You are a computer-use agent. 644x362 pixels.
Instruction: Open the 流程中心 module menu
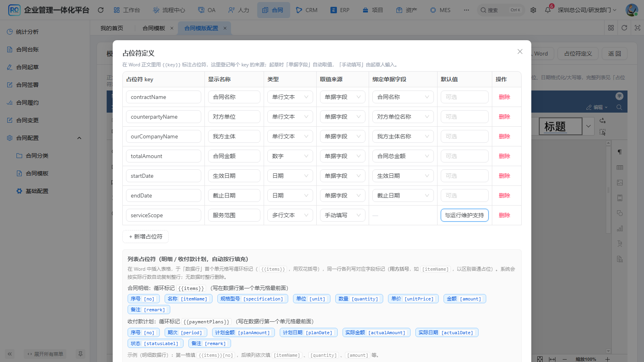click(169, 10)
